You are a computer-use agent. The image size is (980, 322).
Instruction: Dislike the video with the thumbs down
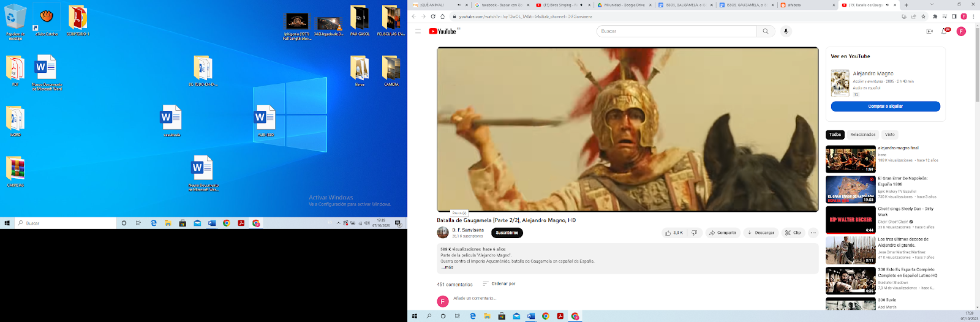(695, 233)
